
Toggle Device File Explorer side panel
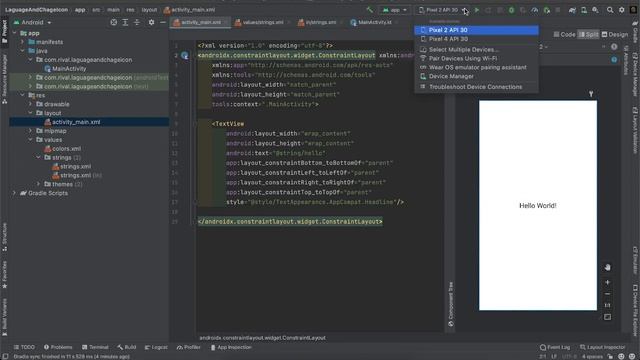click(635, 310)
